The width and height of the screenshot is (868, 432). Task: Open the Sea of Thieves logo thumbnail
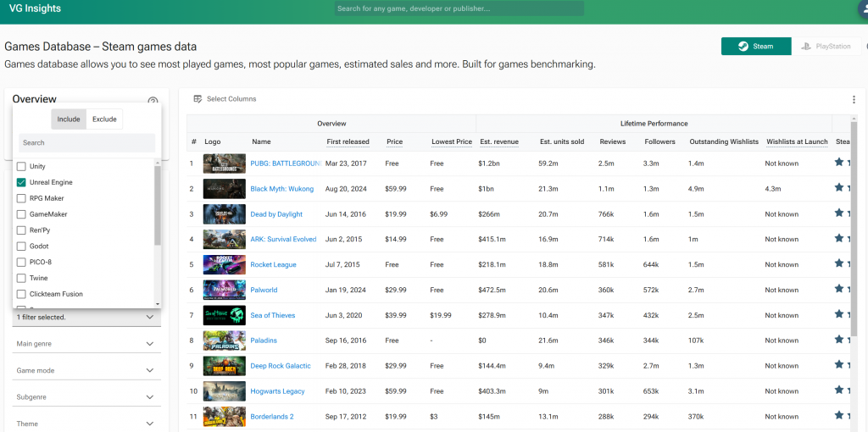pyautogui.click(x=224, y=315)
